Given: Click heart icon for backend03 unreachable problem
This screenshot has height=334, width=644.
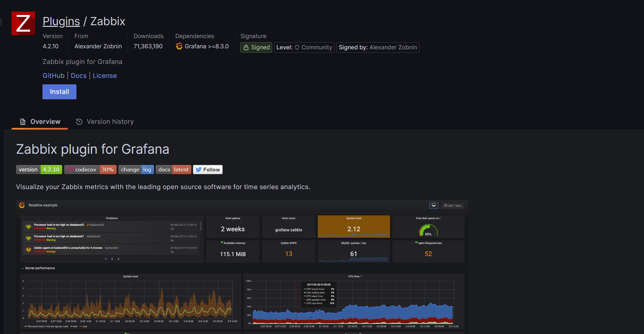Looking at the screenshot, I should 29,250.
